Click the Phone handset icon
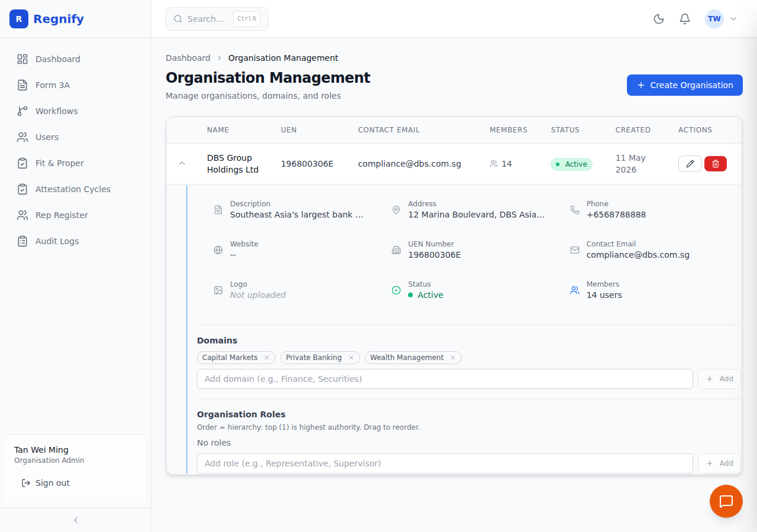The image size is (757, 532). click(575, 210)
